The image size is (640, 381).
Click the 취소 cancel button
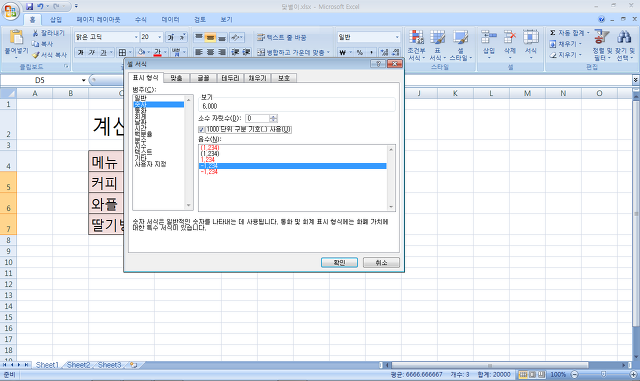tap(381, 263)
